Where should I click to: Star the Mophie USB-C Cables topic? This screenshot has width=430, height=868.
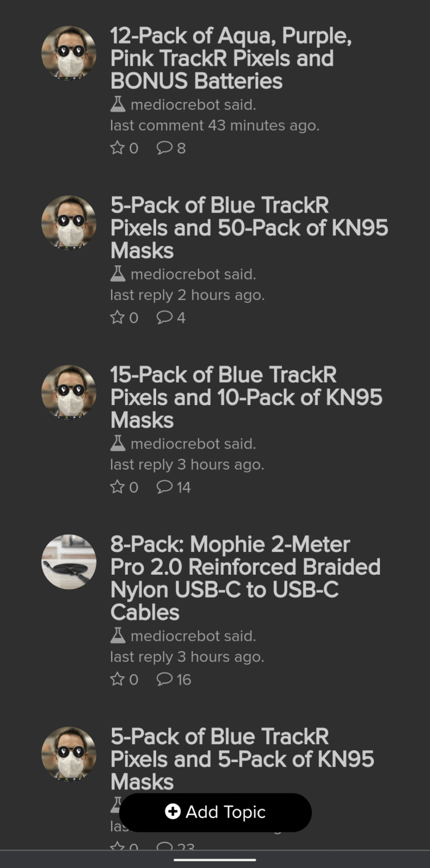(117, 679)
